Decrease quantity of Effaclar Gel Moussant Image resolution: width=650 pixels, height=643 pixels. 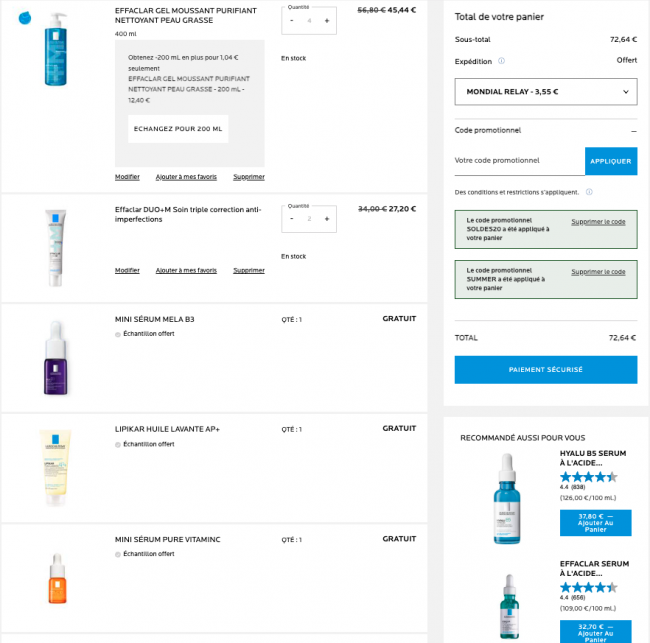292,21
